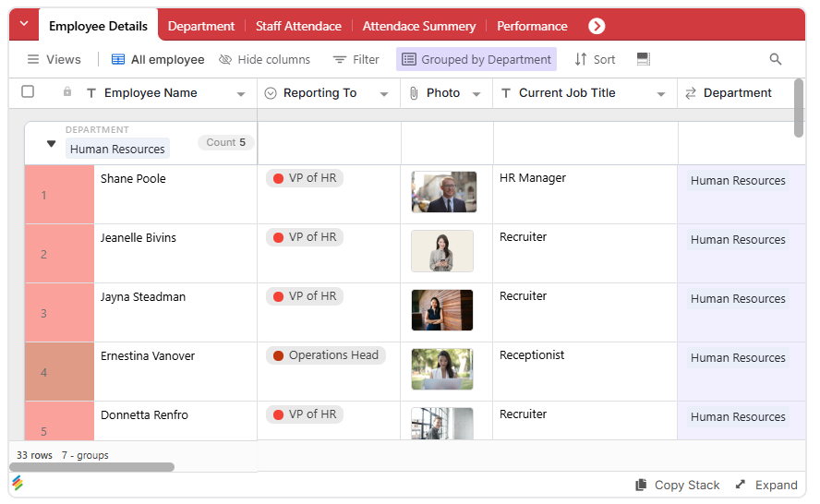Open Jayna Steadman's photo thumbnail

click(x=442, y=310)
